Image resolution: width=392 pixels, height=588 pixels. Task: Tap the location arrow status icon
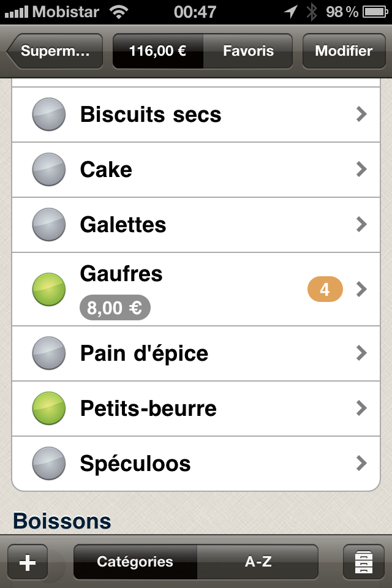(291, 12)
